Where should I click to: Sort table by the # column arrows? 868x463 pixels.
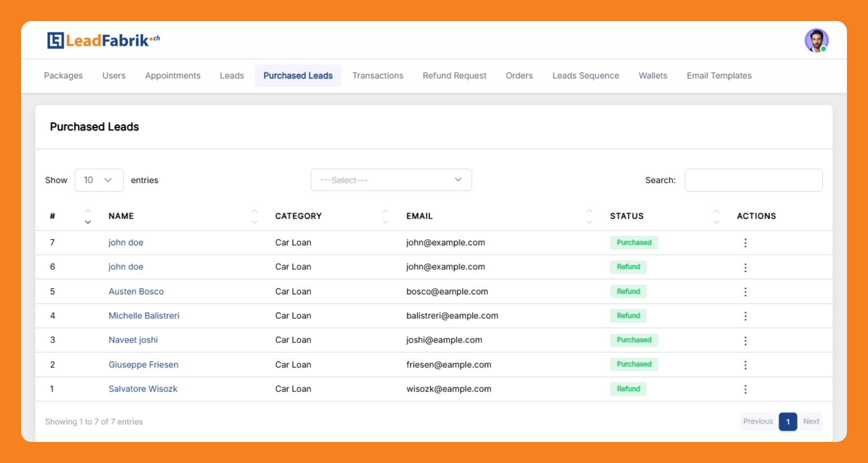(x=88, y=216)
